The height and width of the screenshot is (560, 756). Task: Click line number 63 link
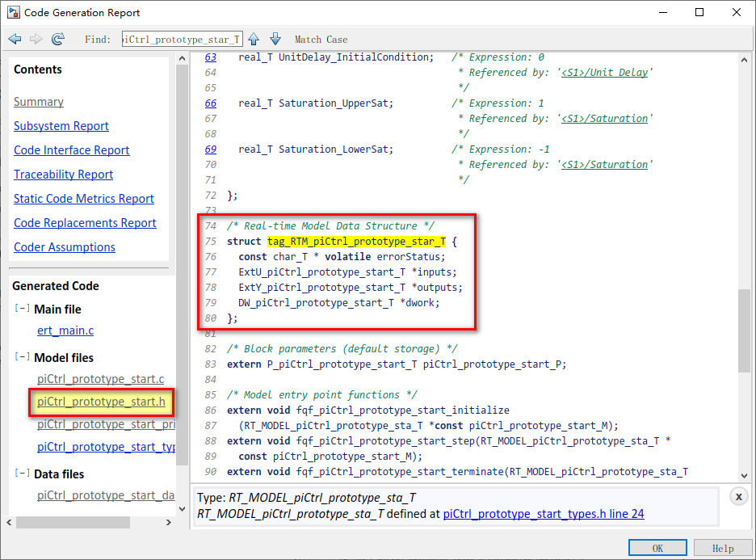[x=211, y=57]
